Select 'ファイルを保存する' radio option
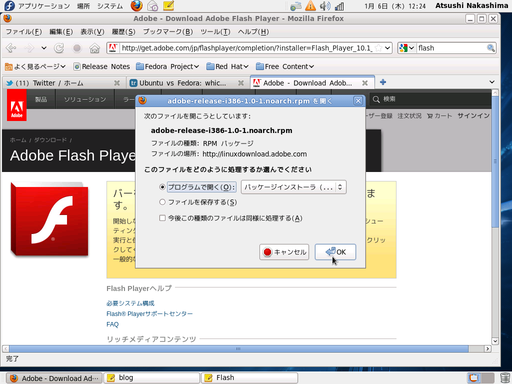The image size is (512, 384). (162, 202)
